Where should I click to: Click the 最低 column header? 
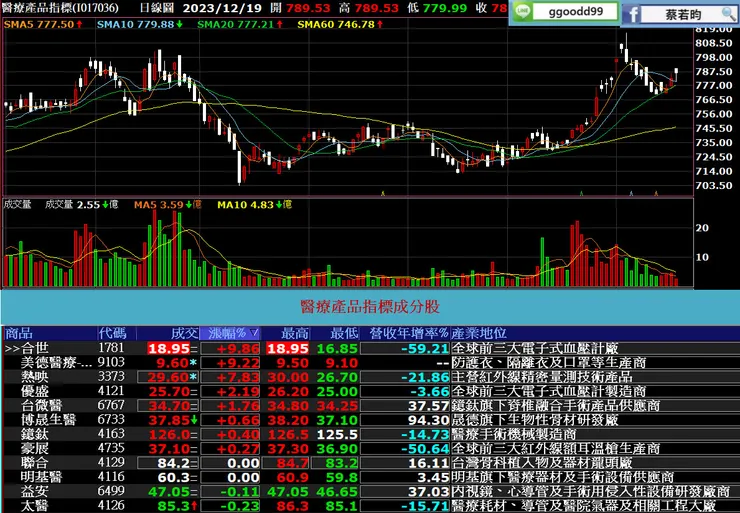[x=345, y=333]
